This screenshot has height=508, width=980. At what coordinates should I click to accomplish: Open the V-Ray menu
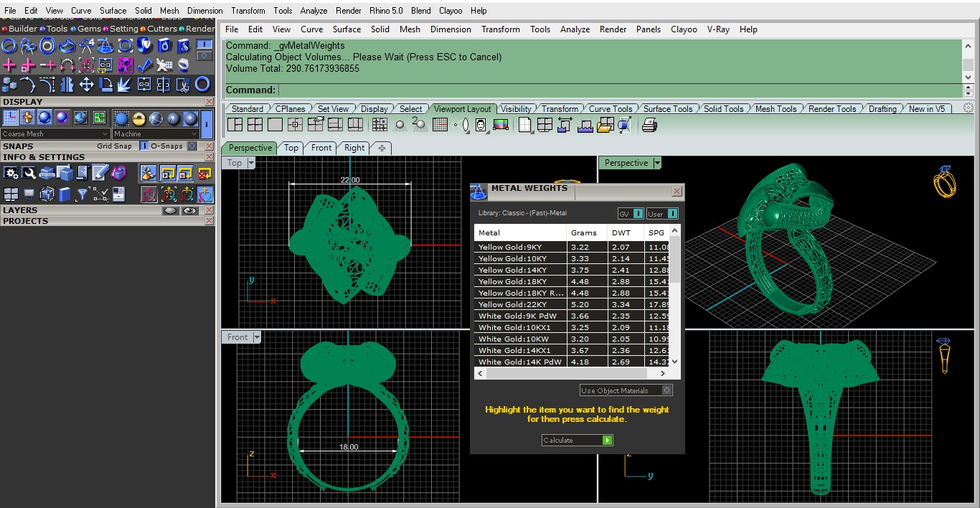(x=718, y=29)
